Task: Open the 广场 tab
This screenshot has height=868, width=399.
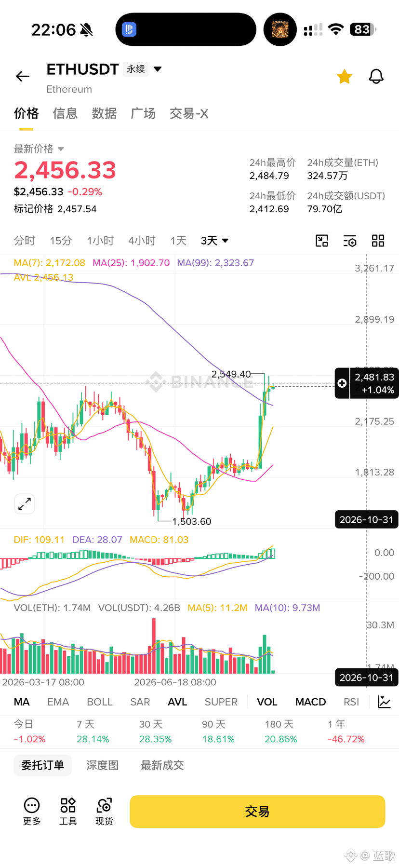Action: 143,113
